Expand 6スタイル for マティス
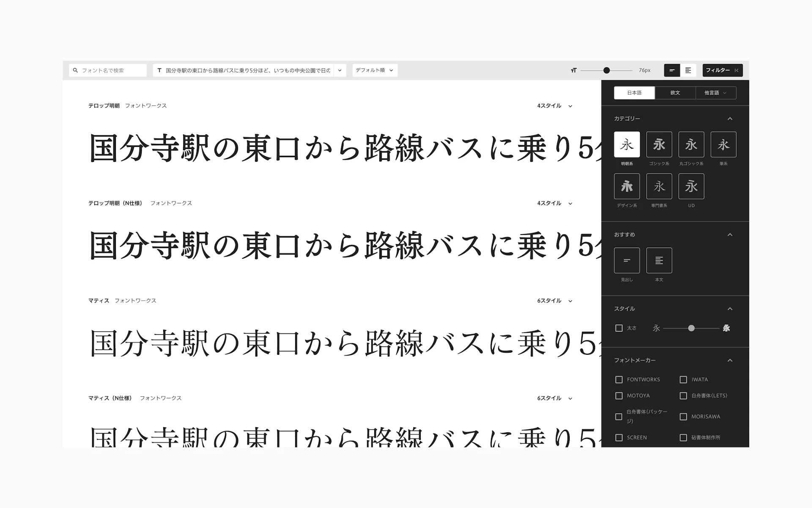Image resolution: width=812 pixels, height=508 pixels. point(554,301)
